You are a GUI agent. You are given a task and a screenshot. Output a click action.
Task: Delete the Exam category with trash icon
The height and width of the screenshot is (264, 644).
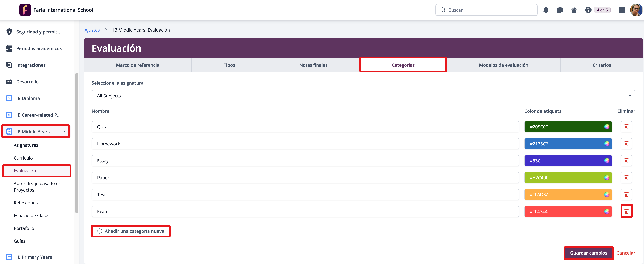click(626, 211)
